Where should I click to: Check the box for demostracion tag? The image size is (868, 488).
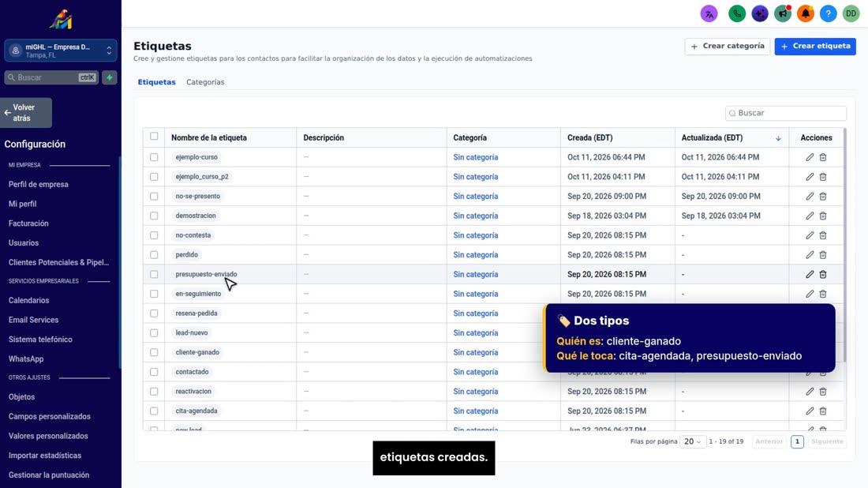click(x=154, y=216)
